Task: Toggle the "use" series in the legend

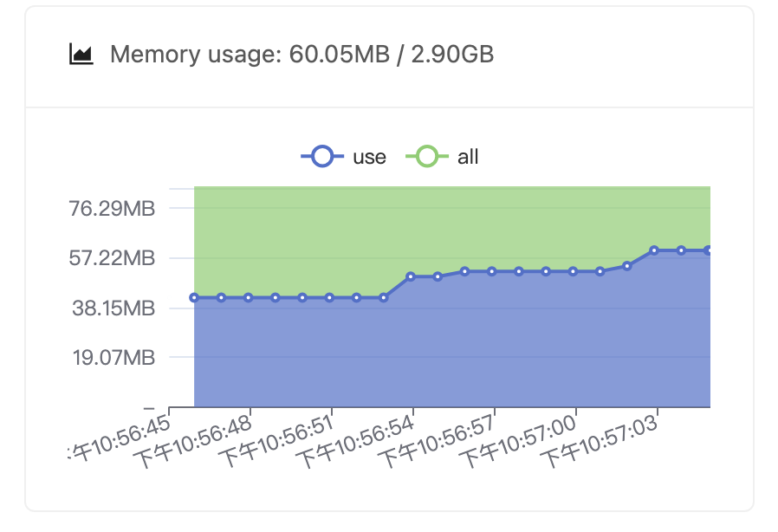Action: click(x=343, y=157)
